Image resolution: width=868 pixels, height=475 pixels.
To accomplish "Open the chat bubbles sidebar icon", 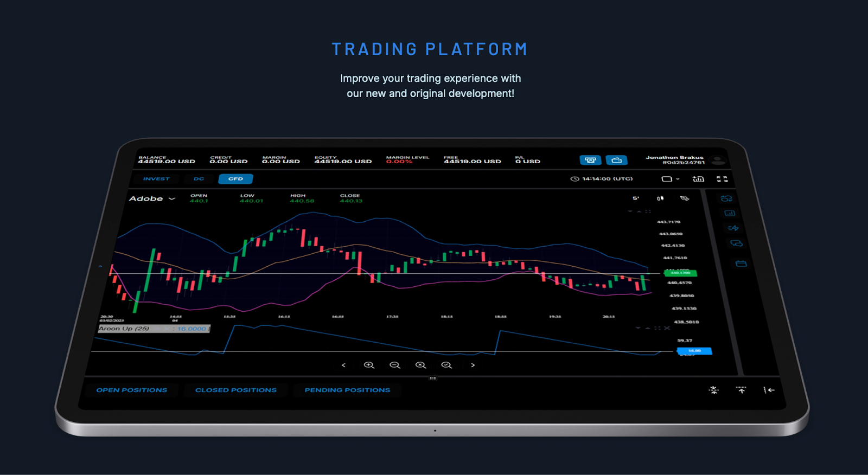I will 736,243.
